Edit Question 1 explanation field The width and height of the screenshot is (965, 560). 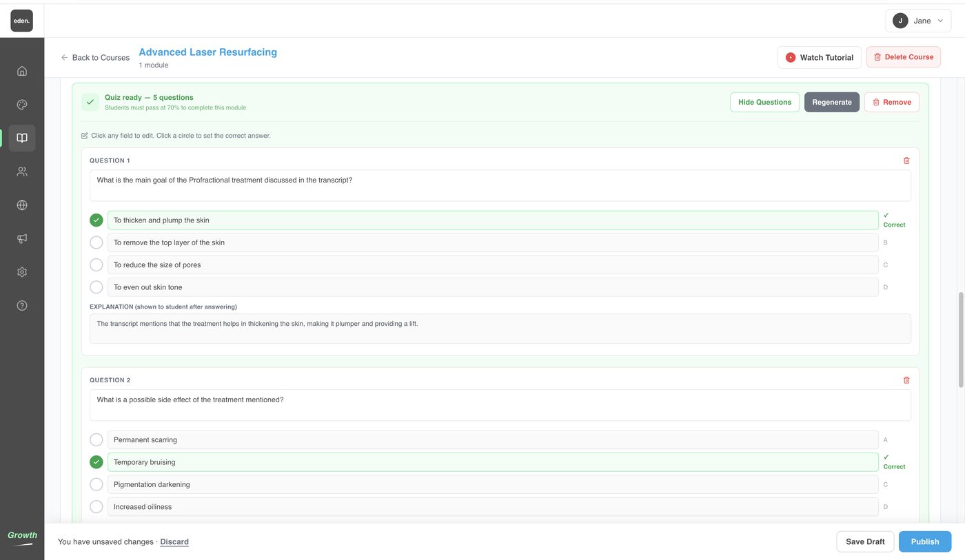click(x=500, y=329)
